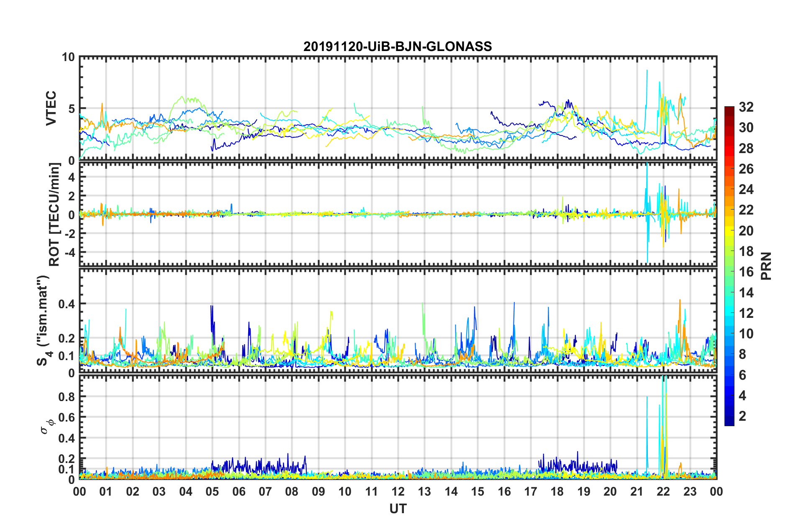This screenshot has height=532, width=796.
Task: Pick the yellow band of the colorbar at PRN 20
Action: pos(729,230)
